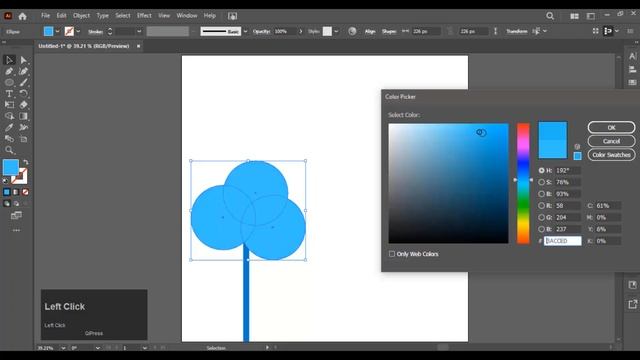Open the Effect menu
This screenshot has width=640, height=360.
pyautogui.click(x=144, y=16)
